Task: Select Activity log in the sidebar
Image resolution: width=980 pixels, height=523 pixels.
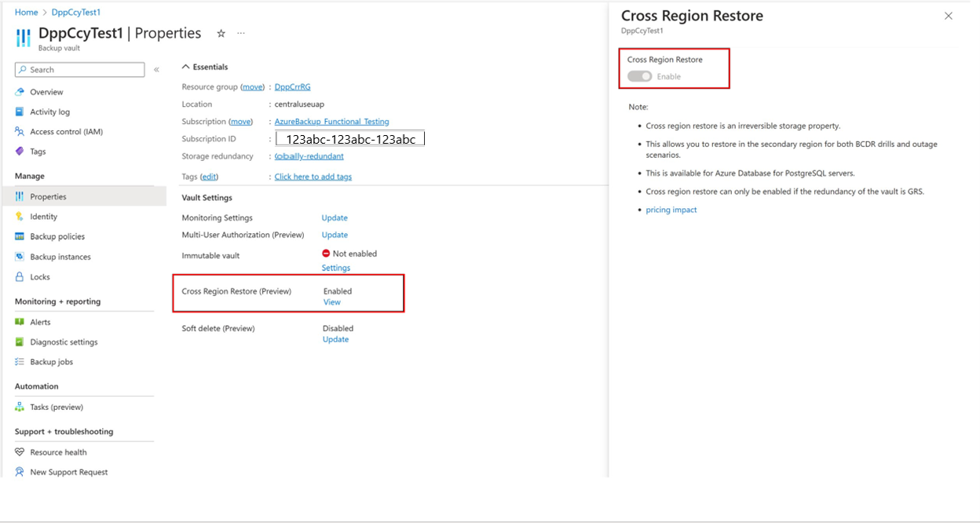Action: tap(50, 111)
